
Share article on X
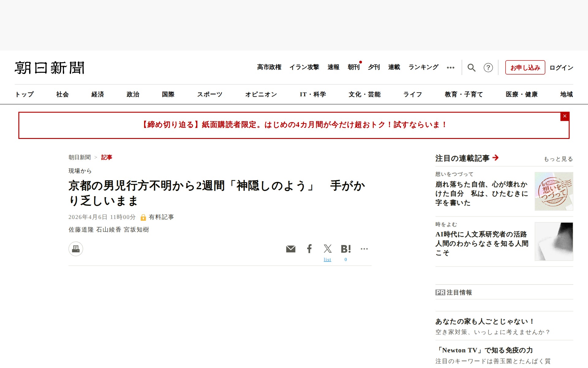click(327, 249)
